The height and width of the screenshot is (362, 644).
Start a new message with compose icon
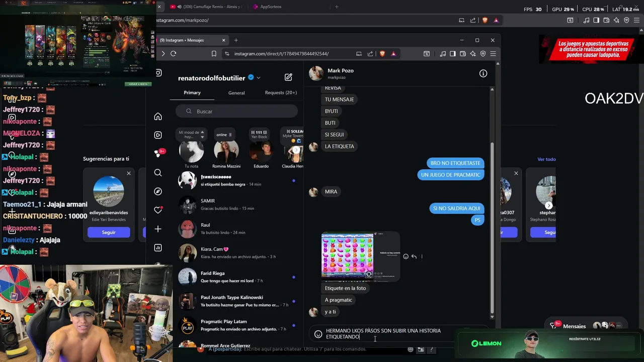pos(288,77)
